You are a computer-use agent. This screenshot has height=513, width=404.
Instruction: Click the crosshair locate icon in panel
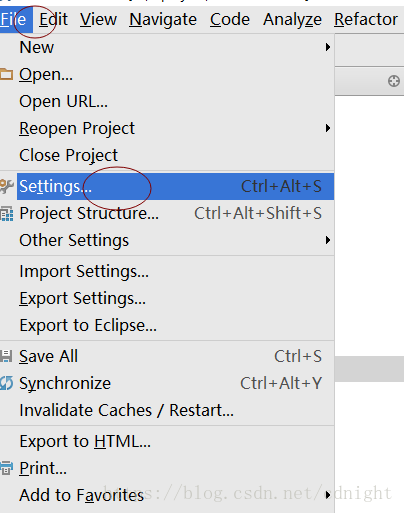pos(394,81)
